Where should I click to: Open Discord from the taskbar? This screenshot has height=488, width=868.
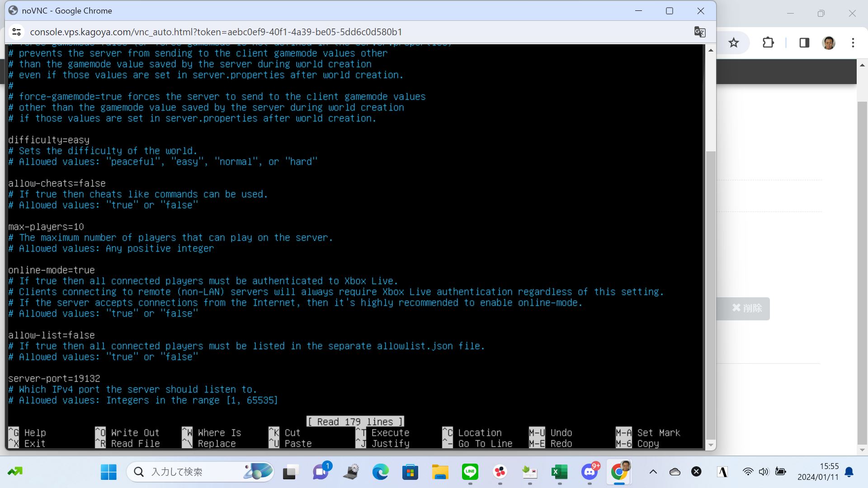click(x=589, y=472)
